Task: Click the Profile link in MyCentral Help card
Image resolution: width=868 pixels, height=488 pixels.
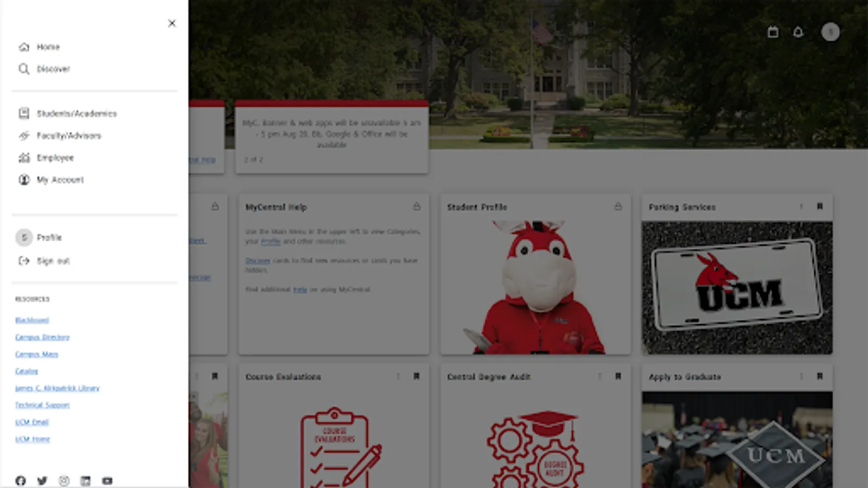Action: 271,241
